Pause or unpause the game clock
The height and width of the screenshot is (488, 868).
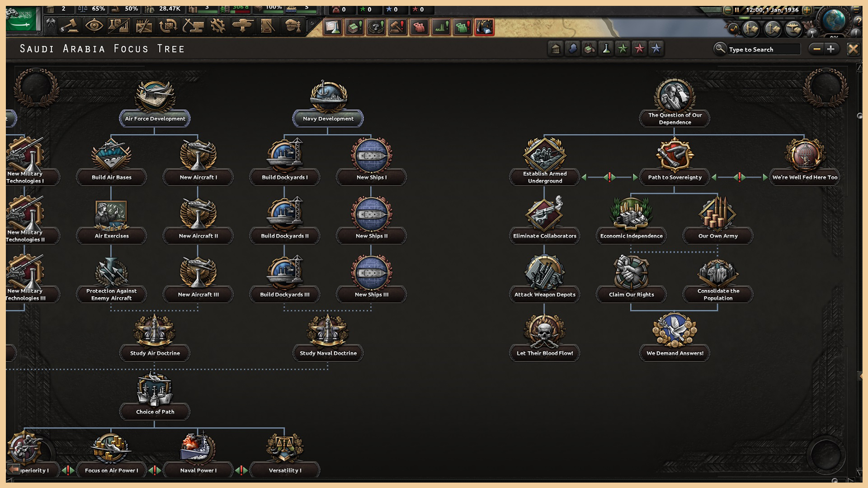(737, 9)
